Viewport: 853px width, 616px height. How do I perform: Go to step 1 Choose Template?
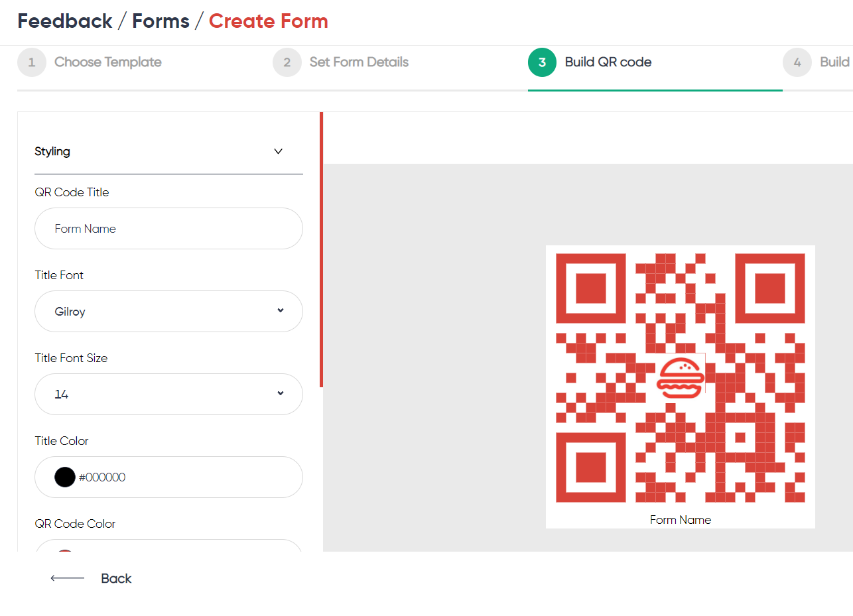(90, 62)
